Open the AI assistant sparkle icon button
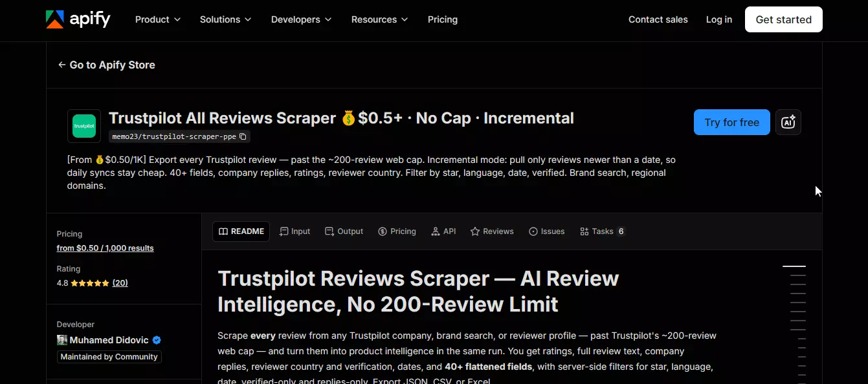 tap(788, 122)
